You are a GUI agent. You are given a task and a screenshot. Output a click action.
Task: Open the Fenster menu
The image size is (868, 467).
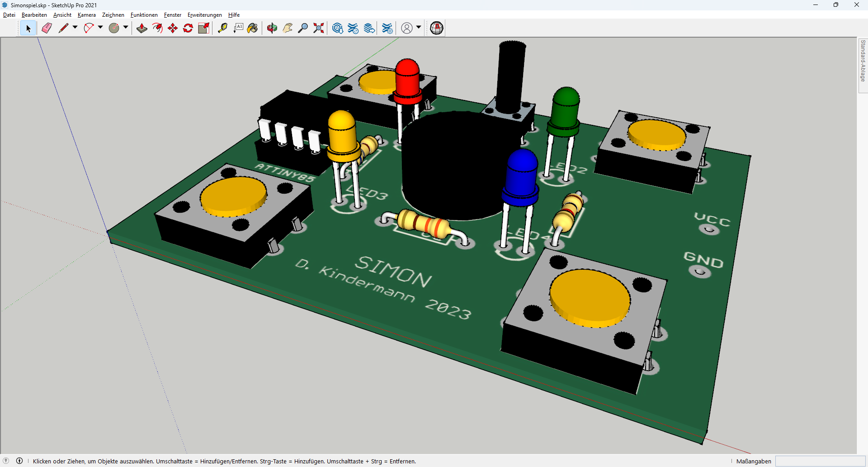(173, 15)
